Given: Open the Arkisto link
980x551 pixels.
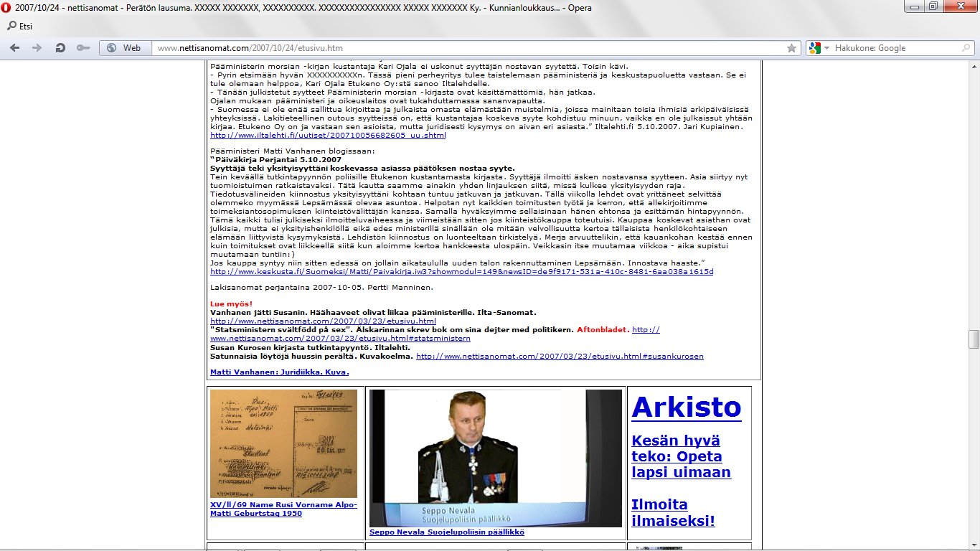Looking at the screenshot, I should pyautogui.click(x=687, y=407).
